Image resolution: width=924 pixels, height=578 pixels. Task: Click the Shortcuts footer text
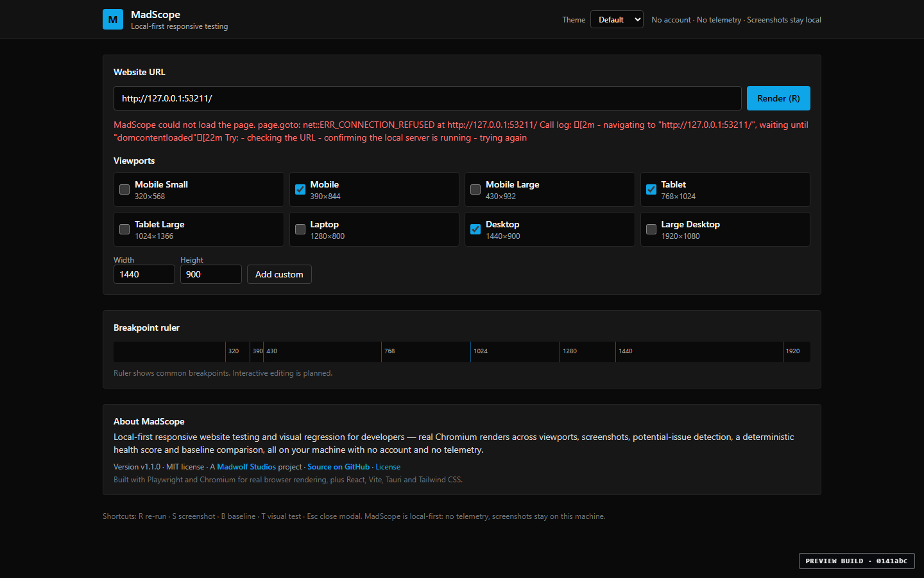pos(354,516)
